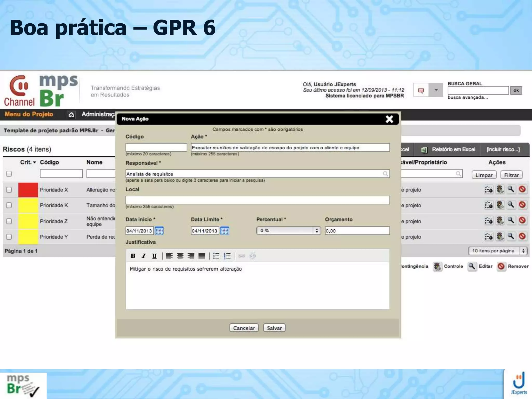Click ok button for Busca Geral
The width and height of the screenshot is (532, 399).
pyautogui.click(x=516, y=90)
